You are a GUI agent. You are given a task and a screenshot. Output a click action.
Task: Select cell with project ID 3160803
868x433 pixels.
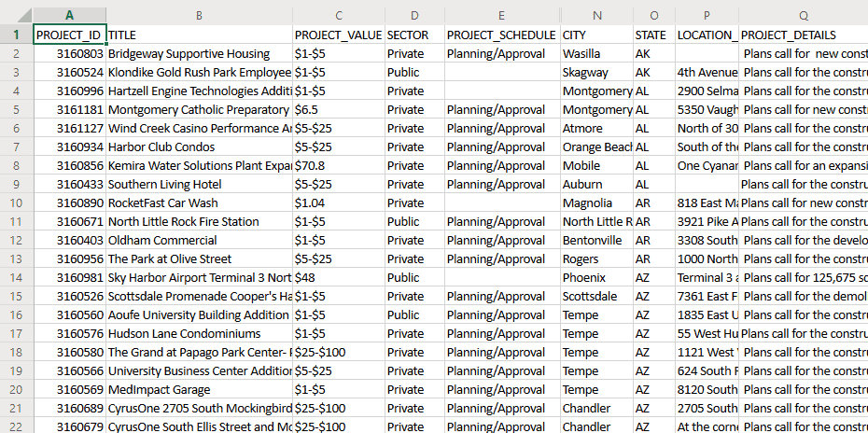point(70,54)
